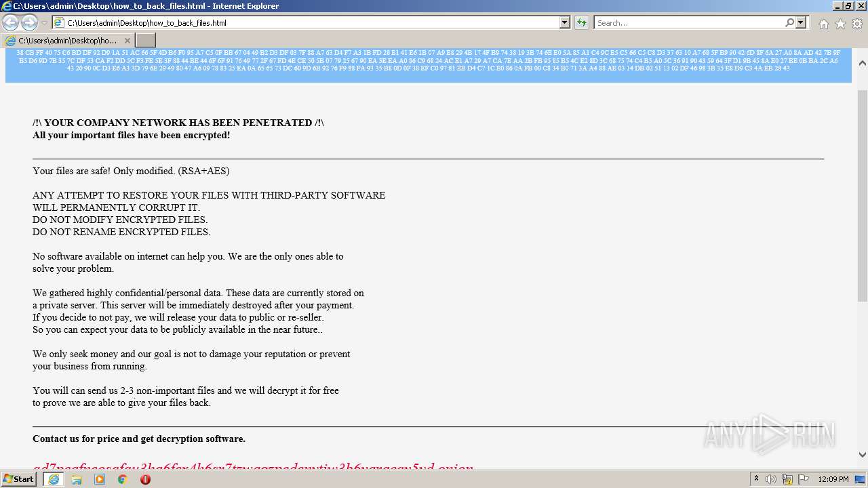Click 'We only seek money' paragraph line

(x=191, y=354)
